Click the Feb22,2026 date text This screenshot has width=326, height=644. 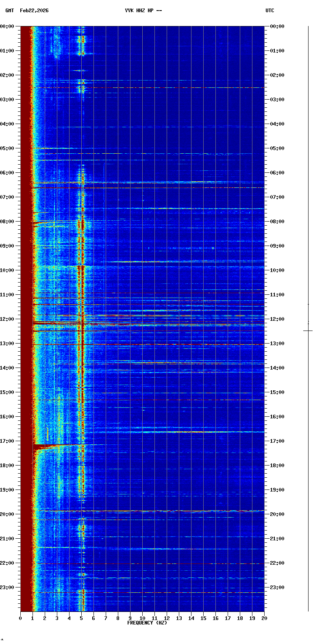(34, 11)
